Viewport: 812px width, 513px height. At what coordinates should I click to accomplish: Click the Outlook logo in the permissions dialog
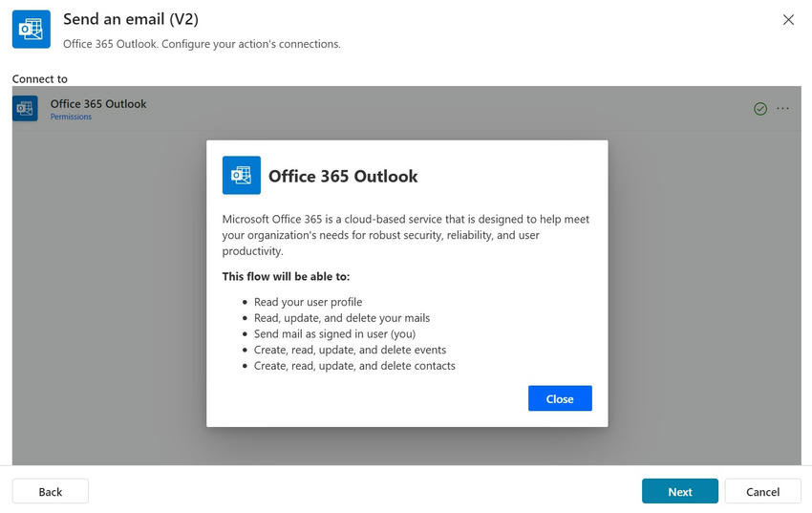241,176
